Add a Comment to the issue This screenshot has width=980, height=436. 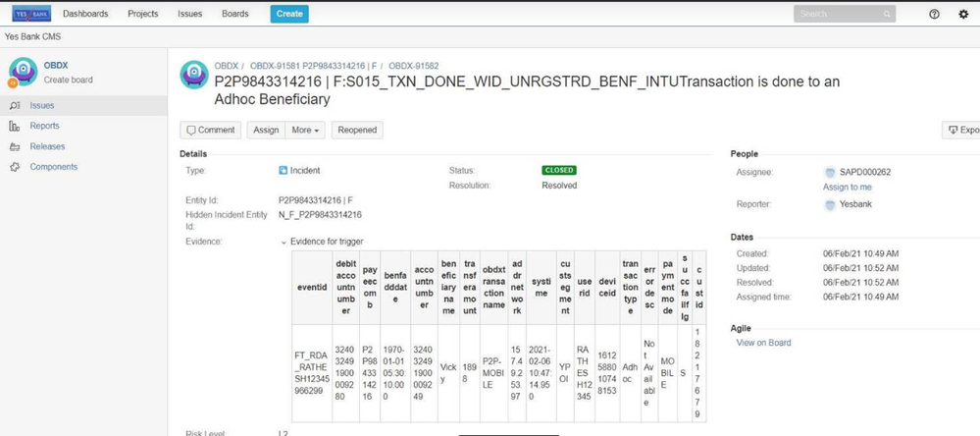coord(211,130)
